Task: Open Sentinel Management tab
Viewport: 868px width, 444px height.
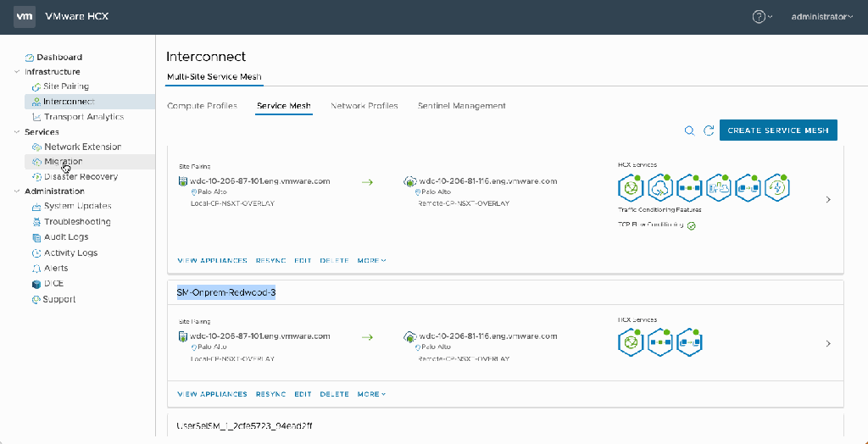Action: click(462, 106)
